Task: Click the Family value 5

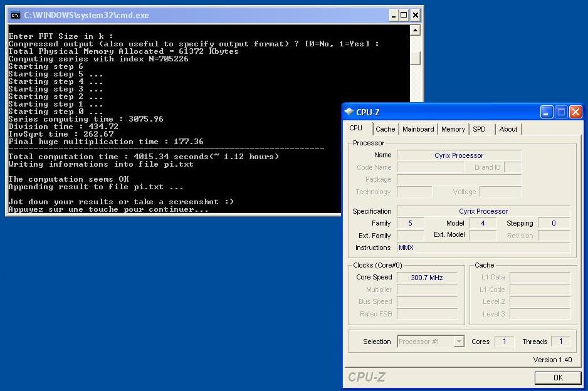Action: pos(410,223)
